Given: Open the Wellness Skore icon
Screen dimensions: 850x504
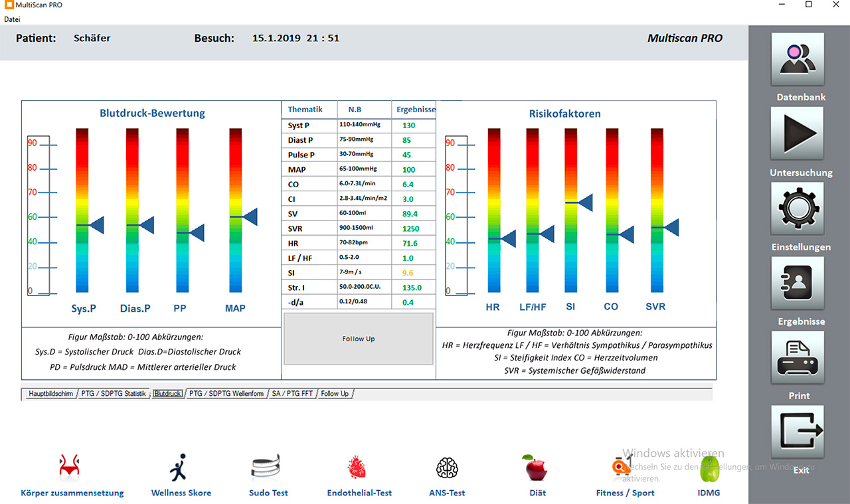Looking at the screenshot, I should 179,468.
